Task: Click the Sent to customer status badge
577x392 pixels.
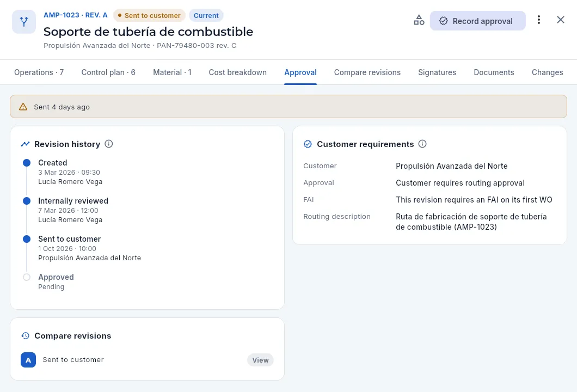Action: pos(149,15)
